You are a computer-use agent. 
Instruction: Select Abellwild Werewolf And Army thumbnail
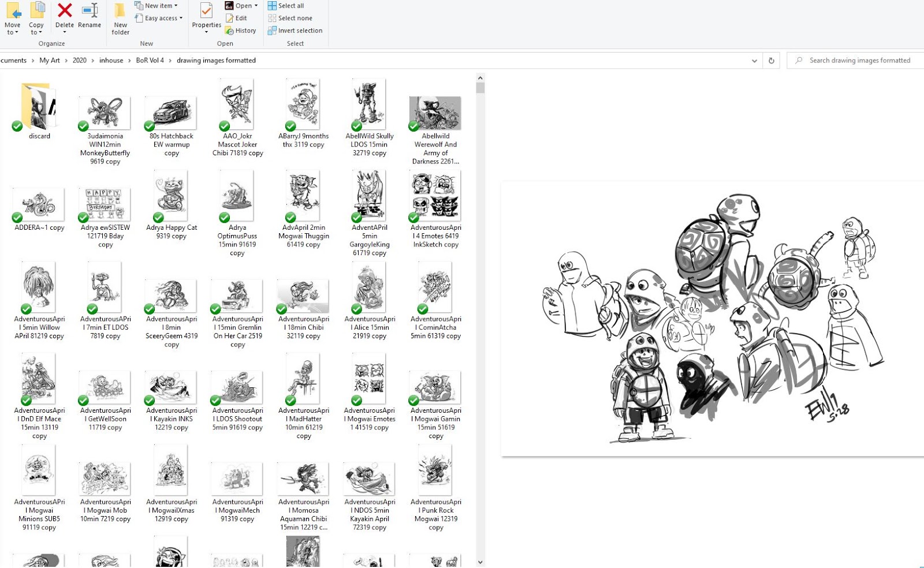[435, 113]
